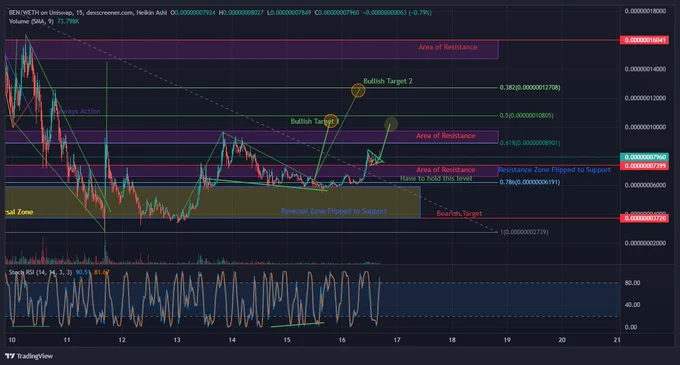Click the red 0.00000007399 price label
The image size is (680, 365).
click(644, 166)
